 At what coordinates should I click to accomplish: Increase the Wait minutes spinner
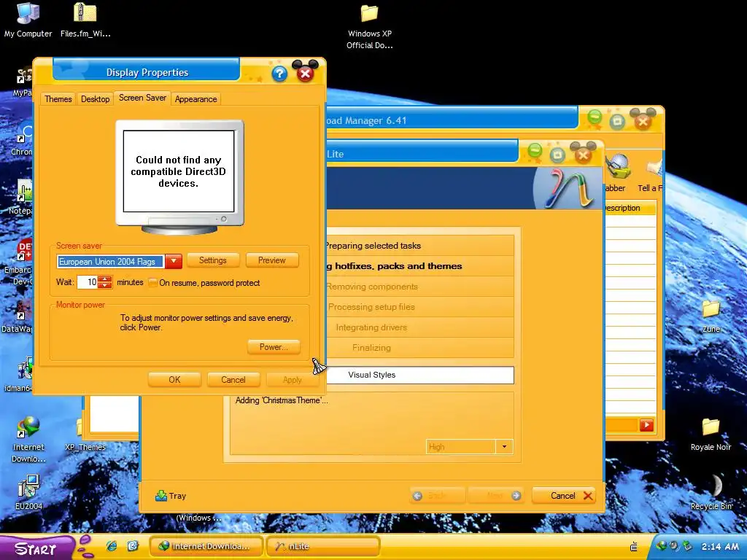105,279
